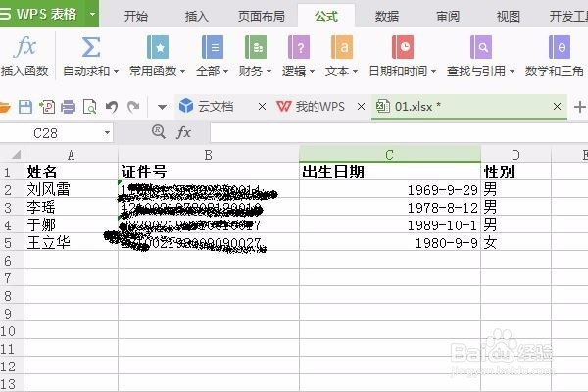Open the 日期和时间 clock book icon
588x392 pixels.
pyautogui.click(x=403, y=47)
